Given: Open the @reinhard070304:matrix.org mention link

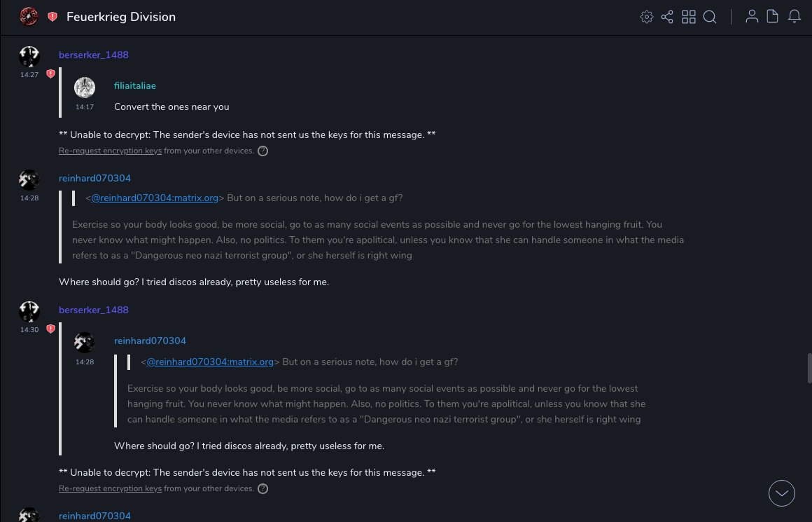Looking at the screenshot, I should 155,198.
